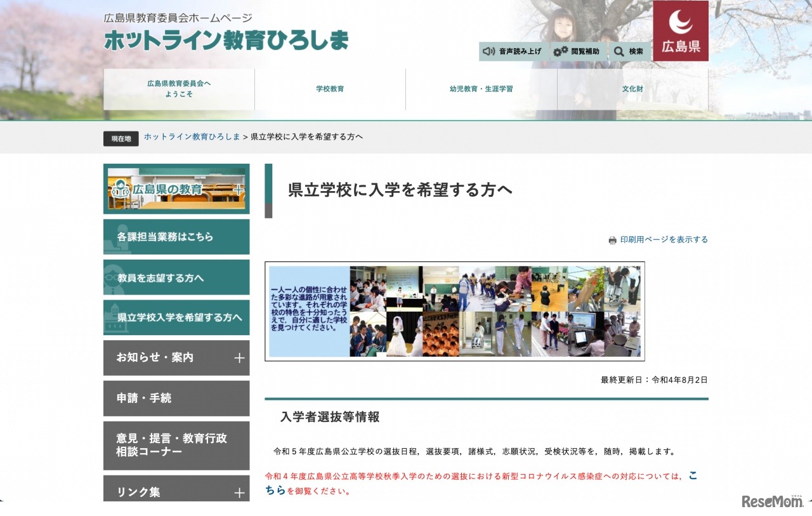Viewport: 812px width, 516px height.
Task: Open 県立学校入学を希望する方へ sidebar banner
Action: click(176, 317)
